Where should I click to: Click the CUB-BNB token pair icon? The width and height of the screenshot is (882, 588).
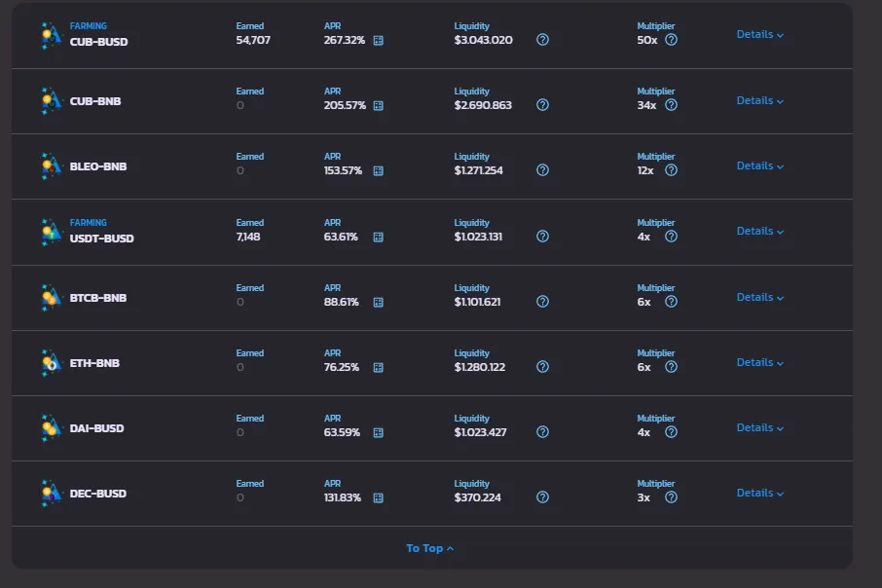[x=51, y=100]
